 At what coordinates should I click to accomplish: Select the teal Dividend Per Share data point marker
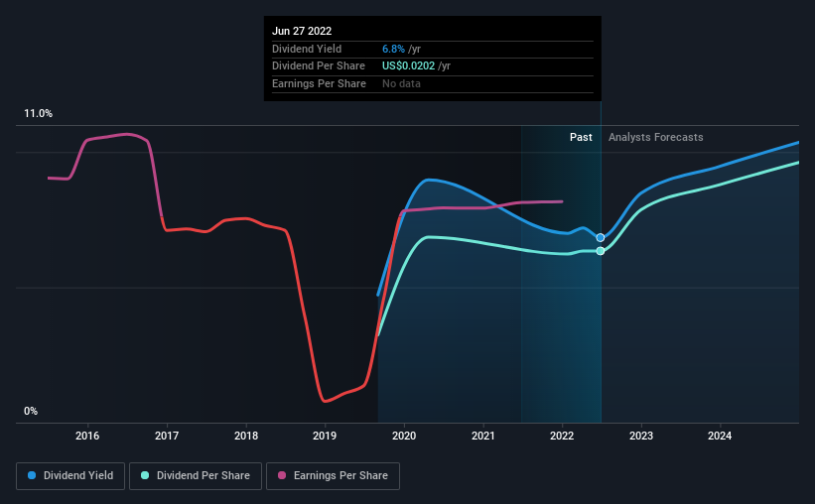point(601,251)
